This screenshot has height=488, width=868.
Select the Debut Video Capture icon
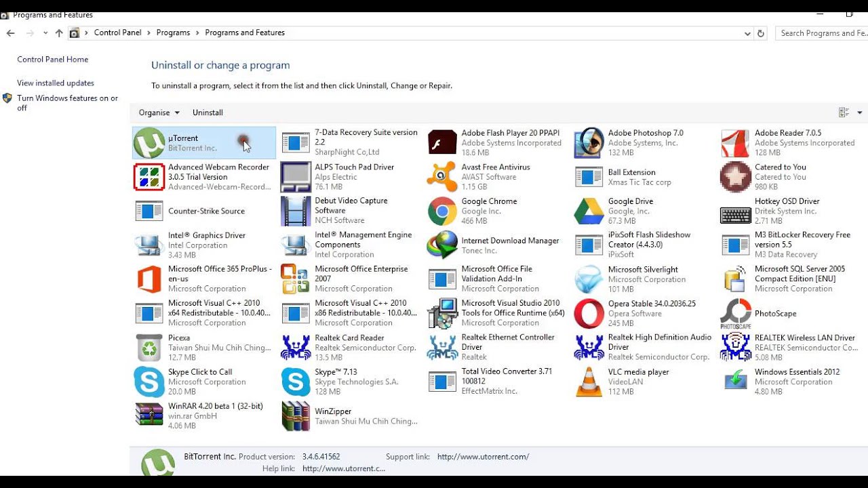[x=296, y=211]
